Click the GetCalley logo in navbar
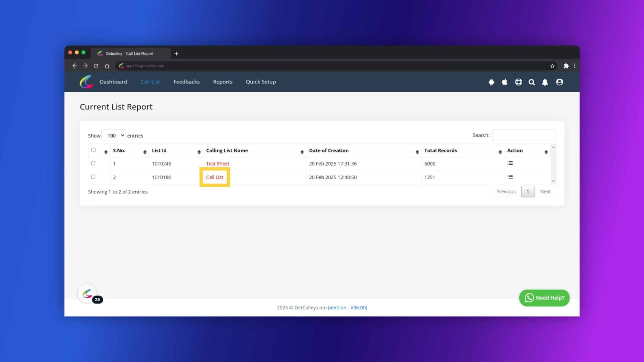This screenshot has height=362, width=644. click(x=86, y=82)
